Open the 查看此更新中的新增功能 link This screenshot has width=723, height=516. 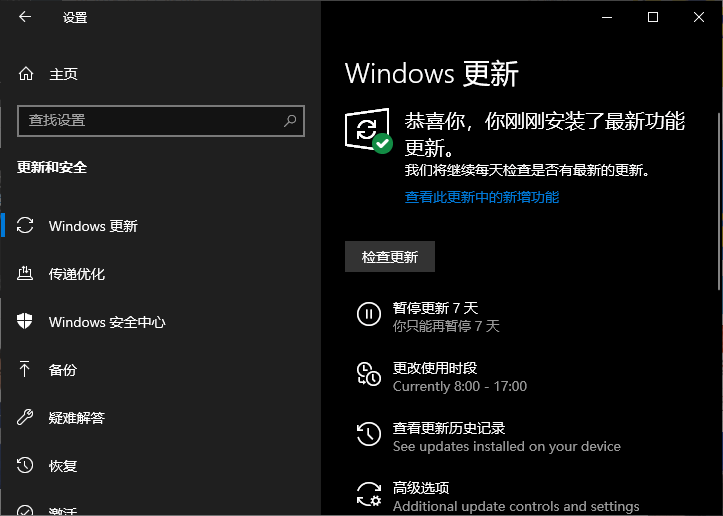coord(482,197)
